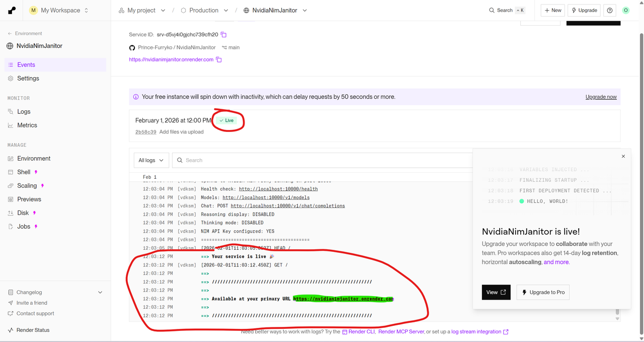Screen dimensions: 644x342
Task: Click the Jobs icon
Action: [11, 227]
